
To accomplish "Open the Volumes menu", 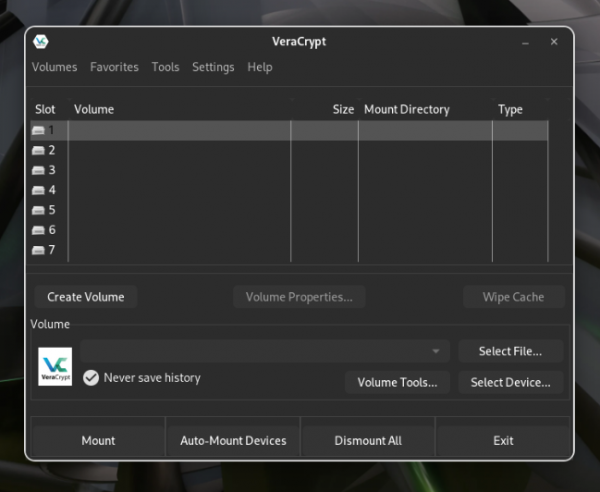I will [x=54, y=67].
